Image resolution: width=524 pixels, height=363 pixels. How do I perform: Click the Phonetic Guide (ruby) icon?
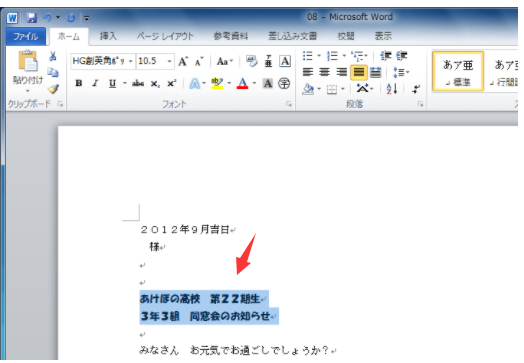point(268,61)
